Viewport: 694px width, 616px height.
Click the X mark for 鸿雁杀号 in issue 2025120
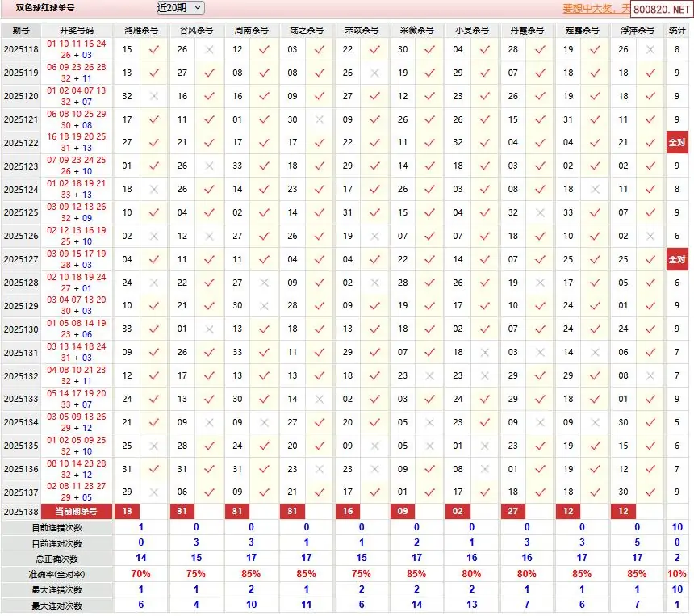tap(154, 96)
